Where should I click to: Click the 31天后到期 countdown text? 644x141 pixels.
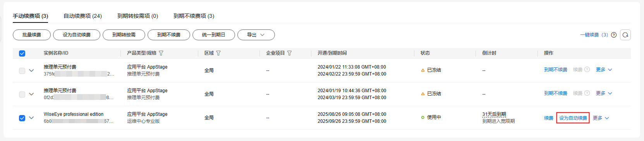click(494, 114)
